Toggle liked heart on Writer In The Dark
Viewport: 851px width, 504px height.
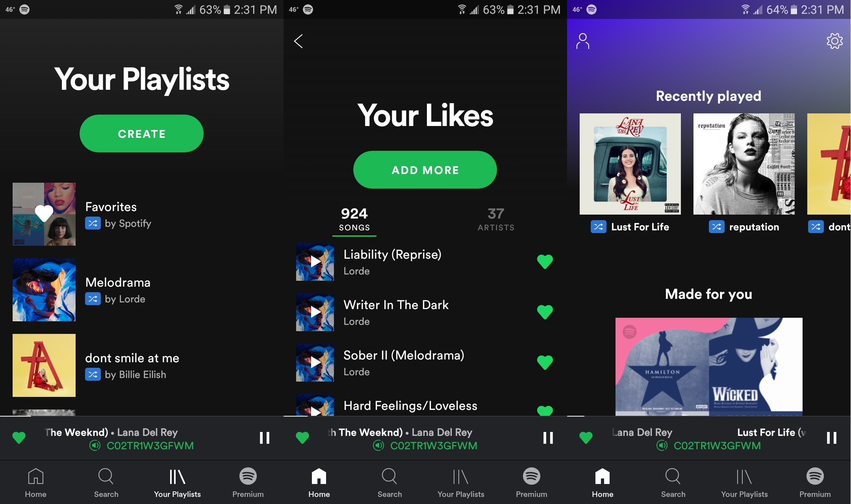pos(545,311)
